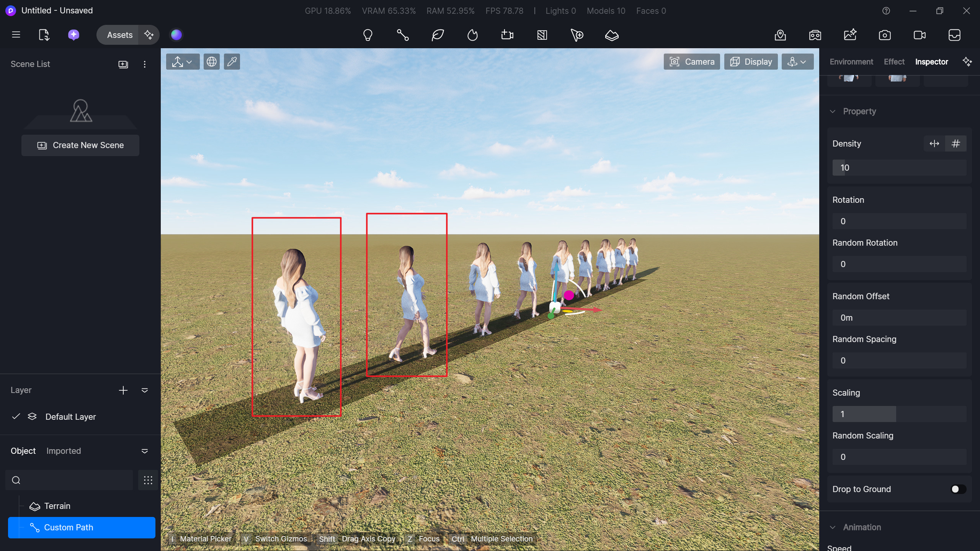
Task: Select the custom path tool icon
Action: (402, 35)
